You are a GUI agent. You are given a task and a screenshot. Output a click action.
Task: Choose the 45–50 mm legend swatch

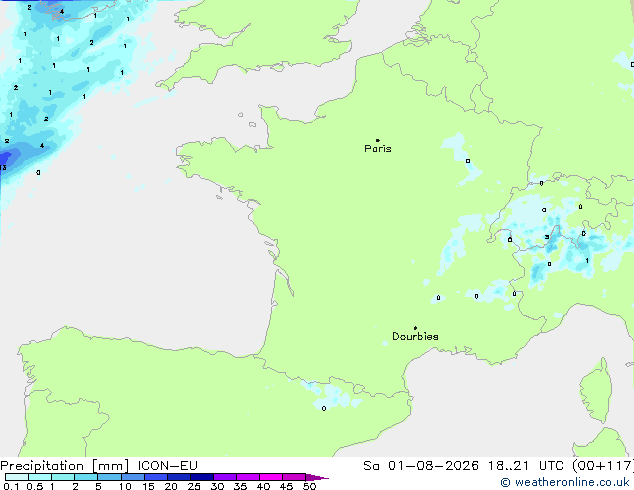pyautogui.click(x=294, y=477)
